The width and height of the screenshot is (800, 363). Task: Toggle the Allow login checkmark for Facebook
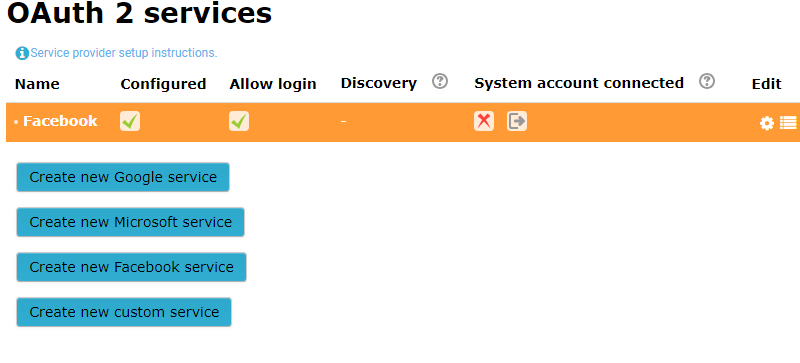(x=239, y=122)
